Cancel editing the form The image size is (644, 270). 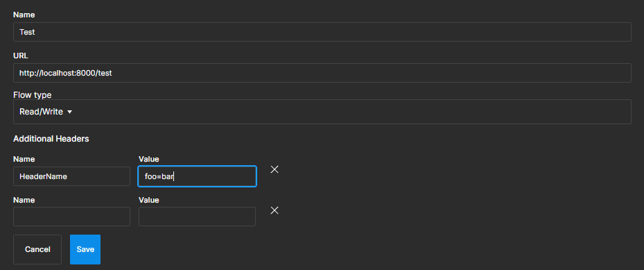(37, 249)
